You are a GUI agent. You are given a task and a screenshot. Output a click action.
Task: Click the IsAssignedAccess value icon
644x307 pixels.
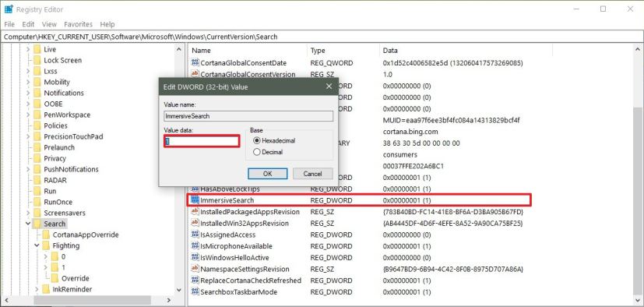pos(195,235)
